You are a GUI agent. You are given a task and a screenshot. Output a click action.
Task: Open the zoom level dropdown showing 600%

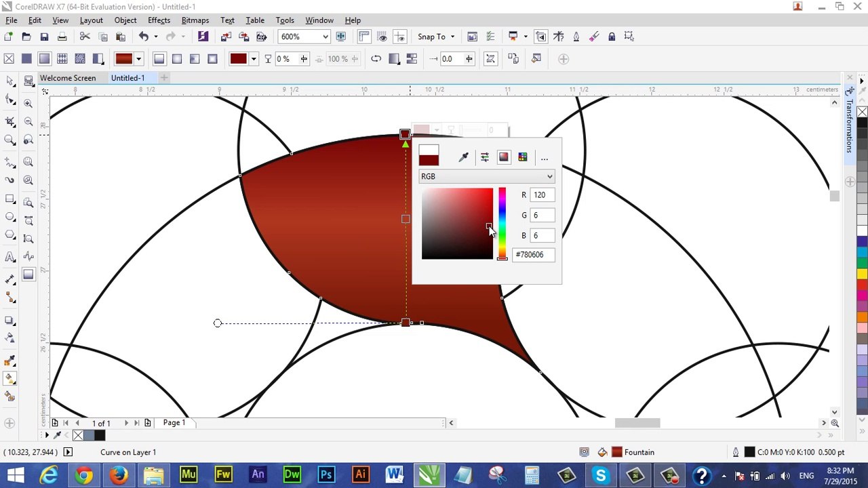[325, 37]
